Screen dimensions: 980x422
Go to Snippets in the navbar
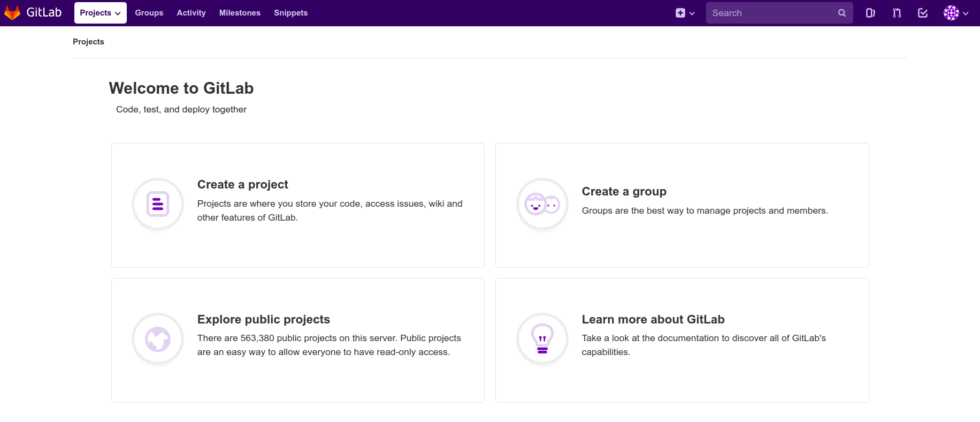tap(290, 13)
